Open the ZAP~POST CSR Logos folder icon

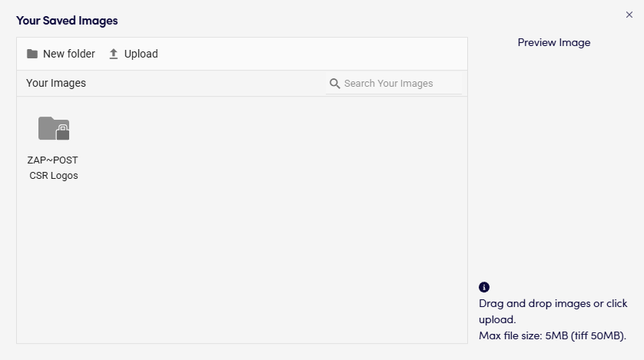pyautogui.click(x=52, y=127)
